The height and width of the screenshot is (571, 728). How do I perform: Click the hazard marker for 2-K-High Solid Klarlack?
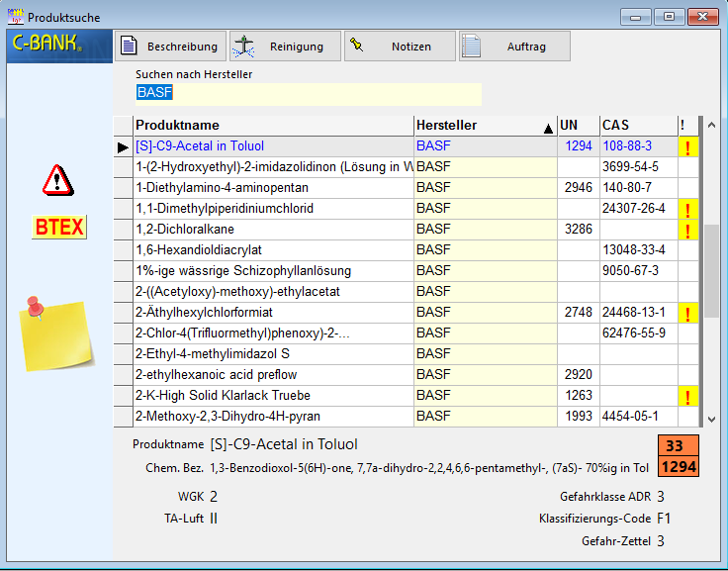(x=687, y=396)
